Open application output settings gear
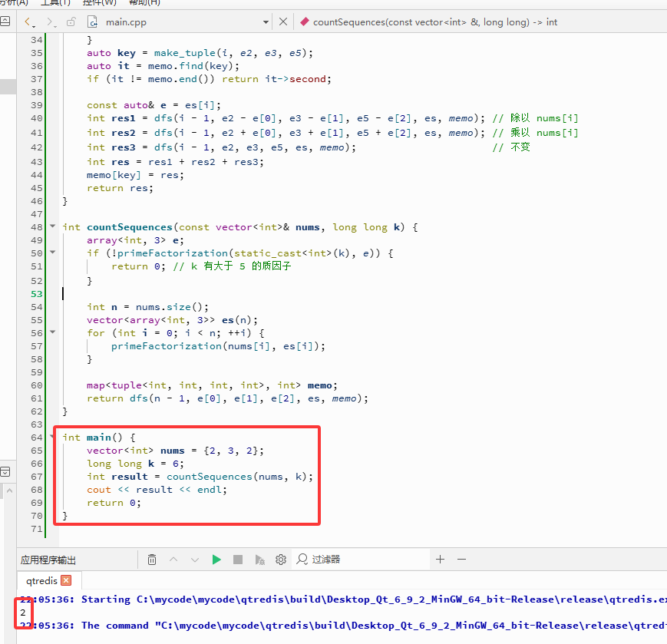The image size is (667, 644). [x=281, y=560]
